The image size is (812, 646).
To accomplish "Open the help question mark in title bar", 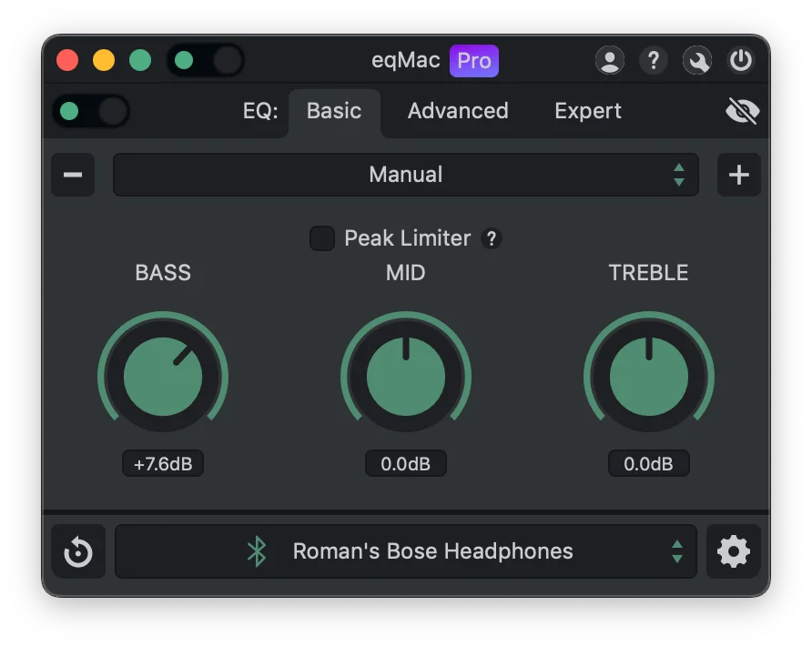I will click(x=654, y=61).
